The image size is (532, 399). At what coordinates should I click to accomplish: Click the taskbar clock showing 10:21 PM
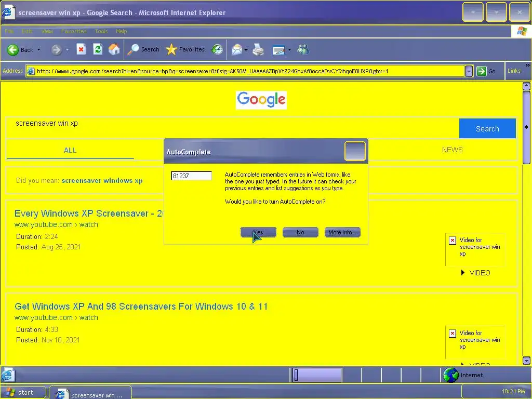coord(513,392)
